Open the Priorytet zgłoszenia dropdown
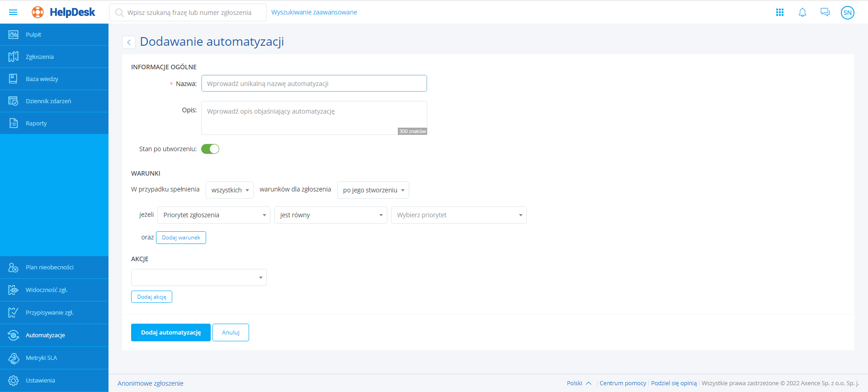Viewport: 868px width, 392px height. coord(214,215)
